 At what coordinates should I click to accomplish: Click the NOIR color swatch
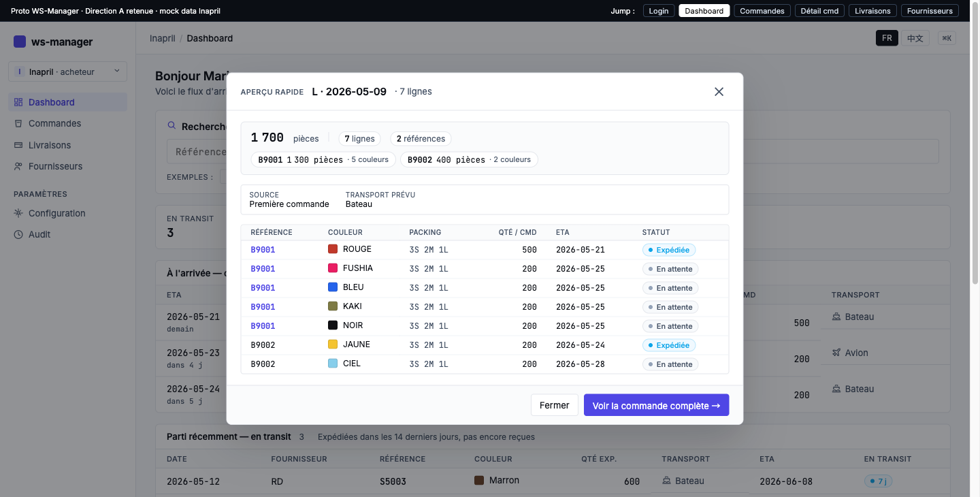(x=333, y=325)
